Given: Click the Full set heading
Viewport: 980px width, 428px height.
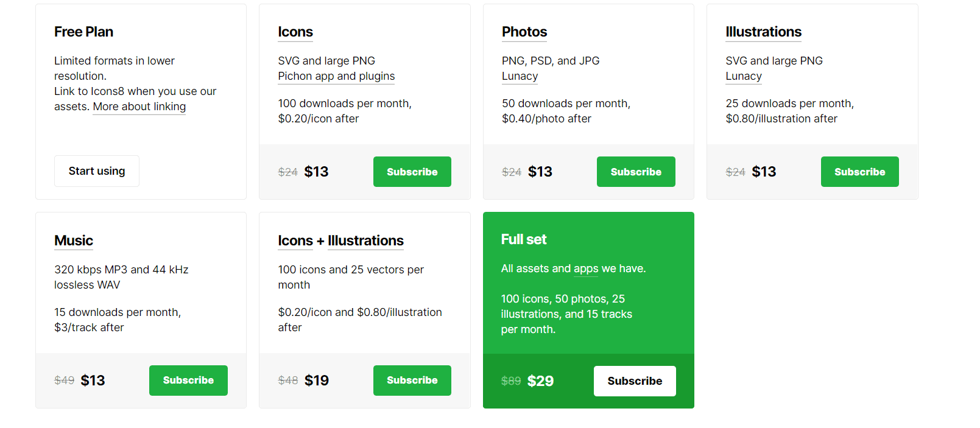Looking at the screenshot, I should pos(524,239).
